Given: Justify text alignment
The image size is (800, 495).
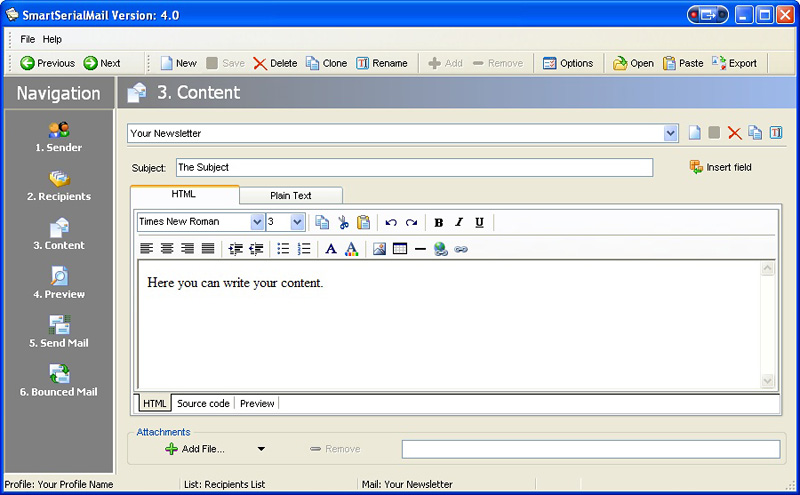Looking at the screenshot, I should tap(208, 249).
